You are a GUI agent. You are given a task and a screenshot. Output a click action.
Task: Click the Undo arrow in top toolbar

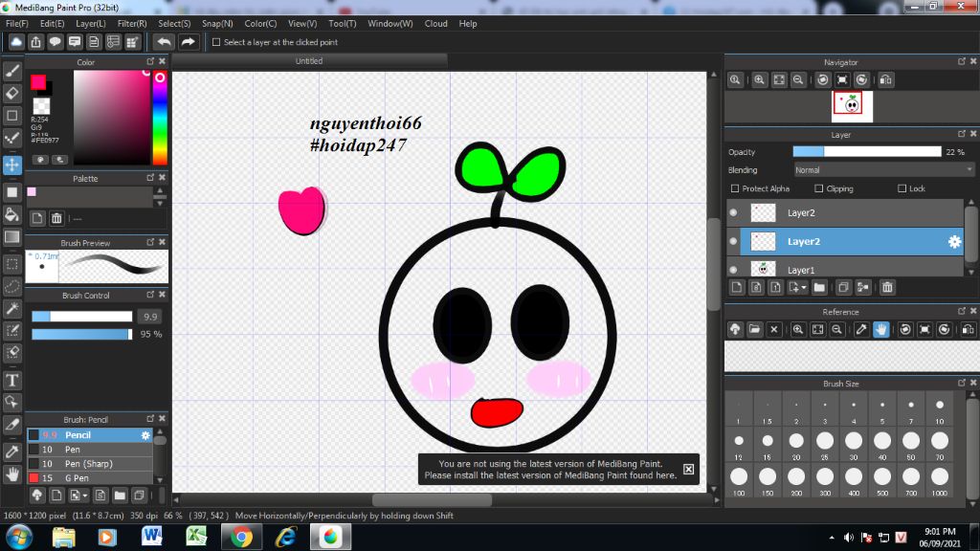point(164,42)
